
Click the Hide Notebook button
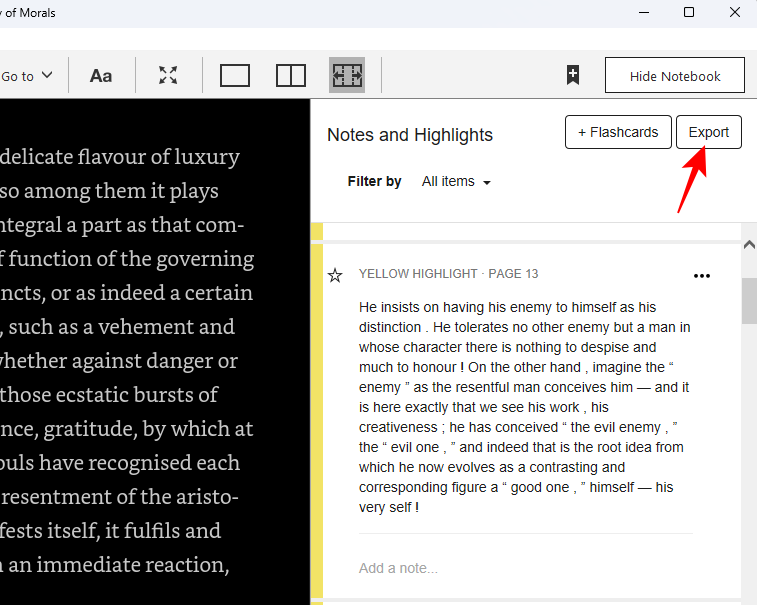point(675,76)
